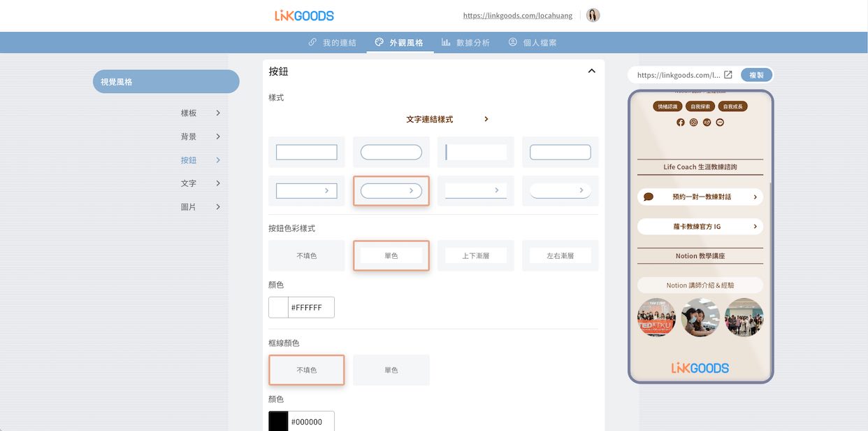The height and width of the screenshot is (431, 868).
Task: Click the link icon beside 我的連結
Action: pyautogui.click(x=312, y=43)
